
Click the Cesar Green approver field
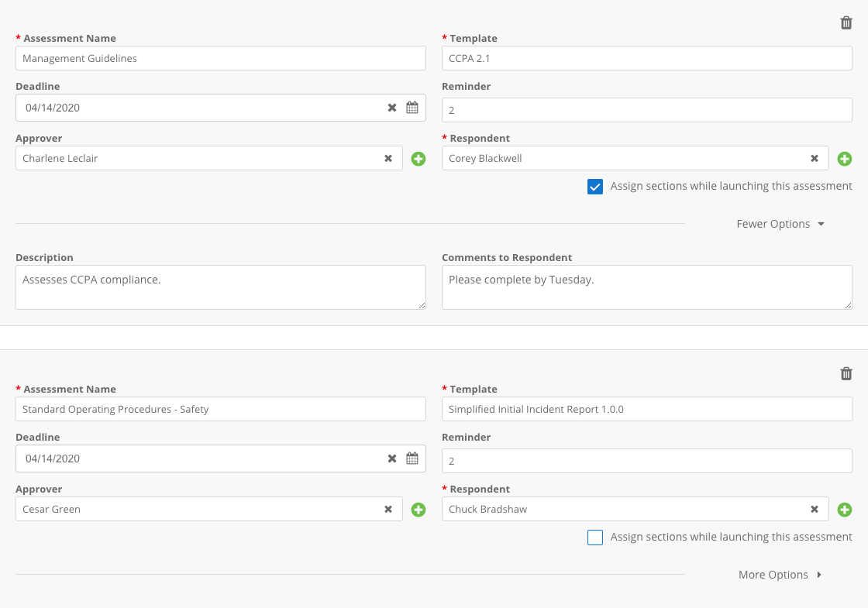click(209, 509)
